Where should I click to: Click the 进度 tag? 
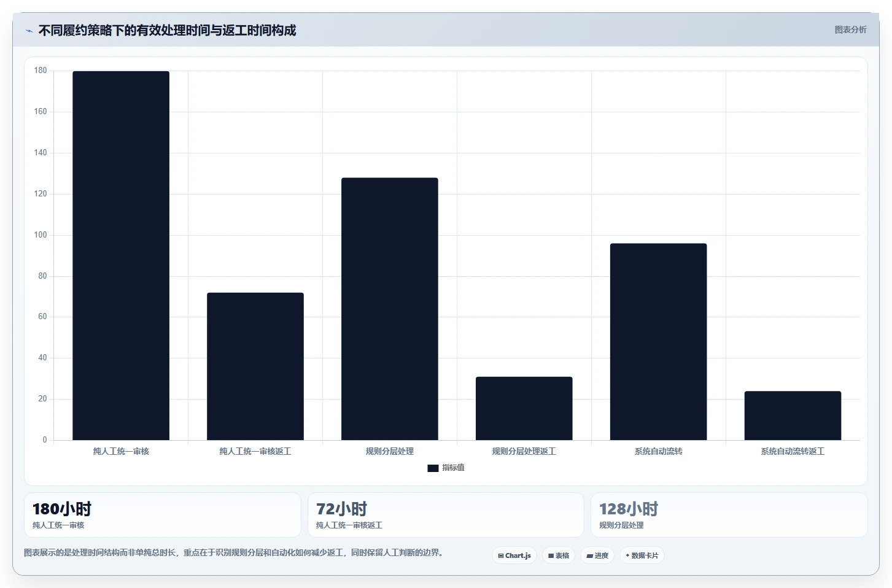597,555
